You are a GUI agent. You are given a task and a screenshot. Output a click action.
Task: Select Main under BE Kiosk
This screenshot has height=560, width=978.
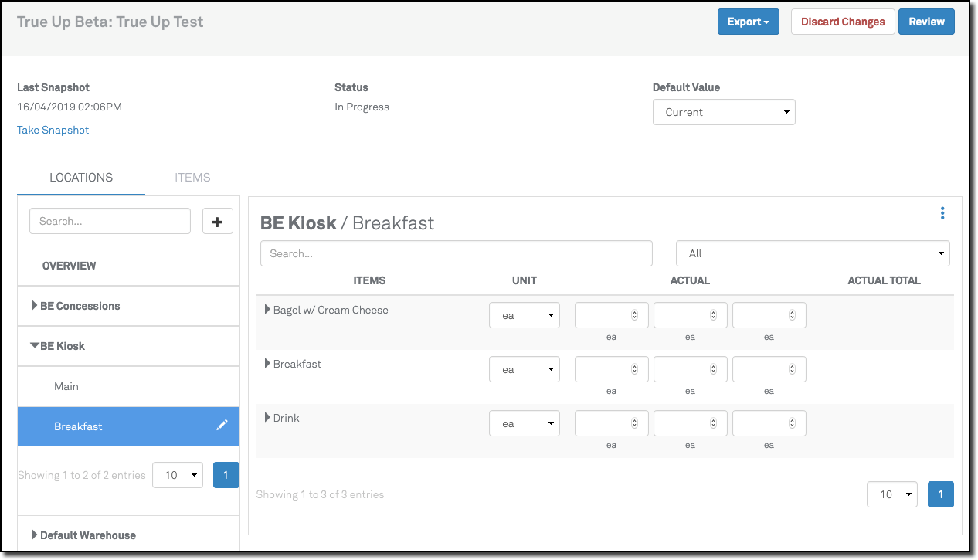[x=66, y=386]
